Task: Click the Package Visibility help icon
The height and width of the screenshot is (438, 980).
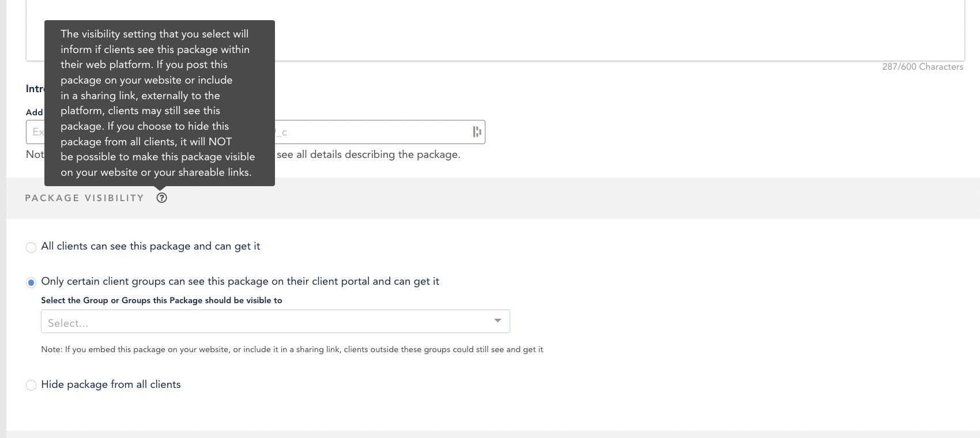Action: click(161, 197)
